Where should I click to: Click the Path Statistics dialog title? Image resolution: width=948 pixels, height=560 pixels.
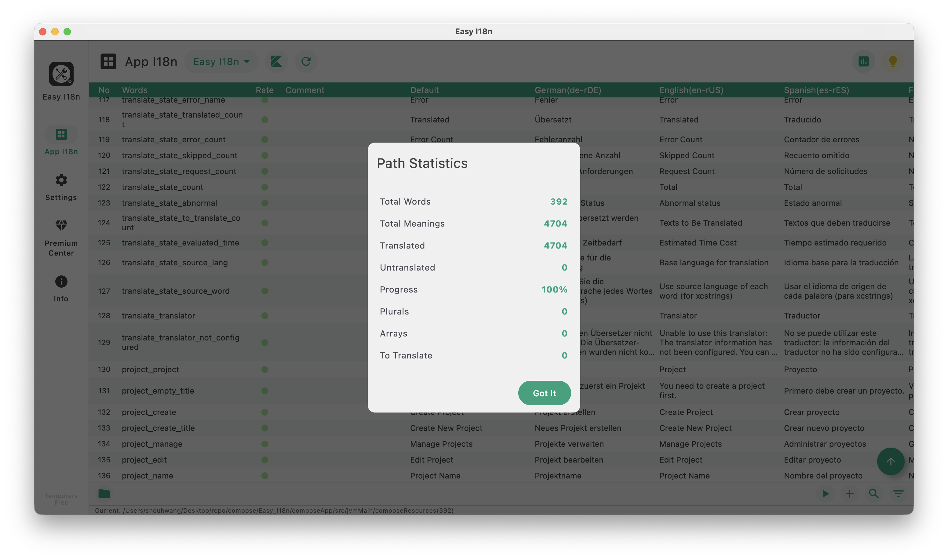tap(422, 163)
